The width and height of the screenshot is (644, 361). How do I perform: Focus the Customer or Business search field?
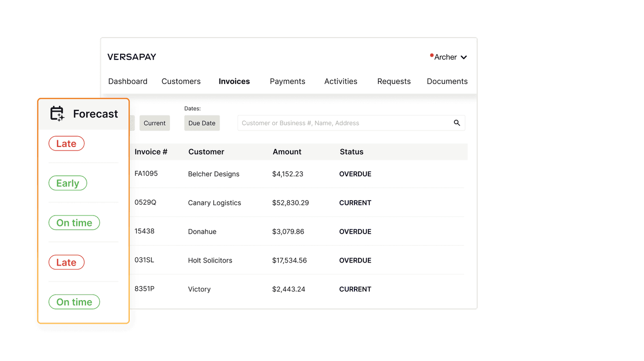click(343, 123)
